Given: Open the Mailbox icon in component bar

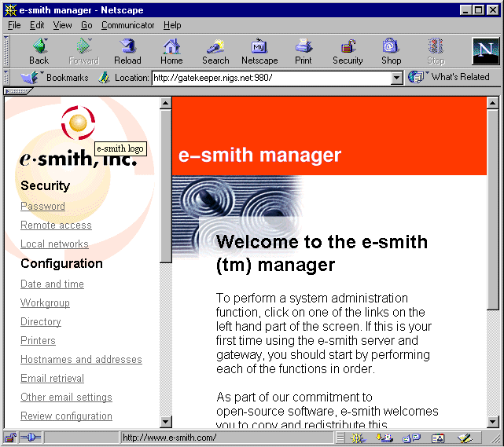Looking at the screenshot, I should pyautogui.click(x=384, y=438).
